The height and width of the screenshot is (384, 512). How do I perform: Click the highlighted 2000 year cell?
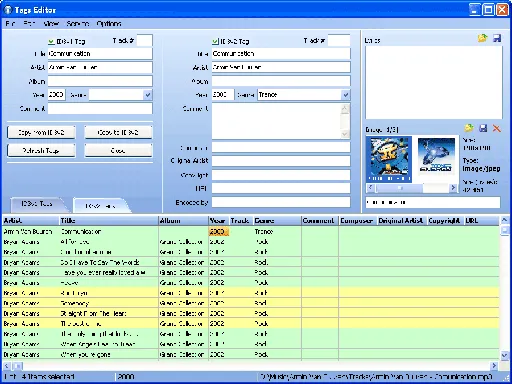(219, 231)
